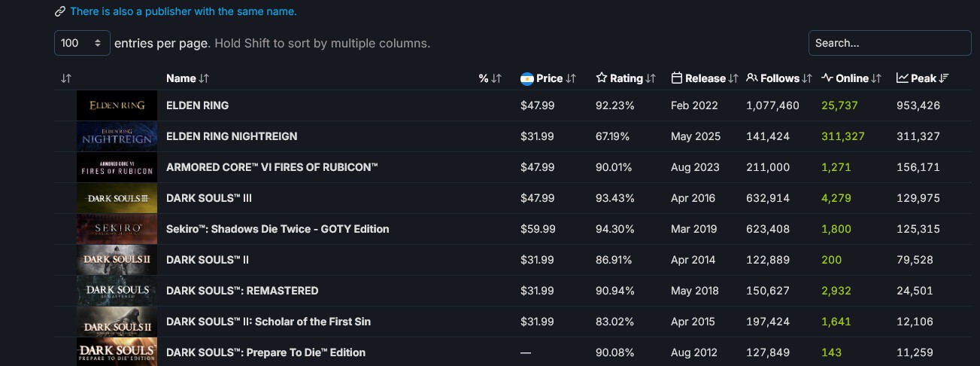Screen dimensions: 980x366
Task: Open Sekiro Shadows Die Twice GOTY Edition
Action: point(278,229)
